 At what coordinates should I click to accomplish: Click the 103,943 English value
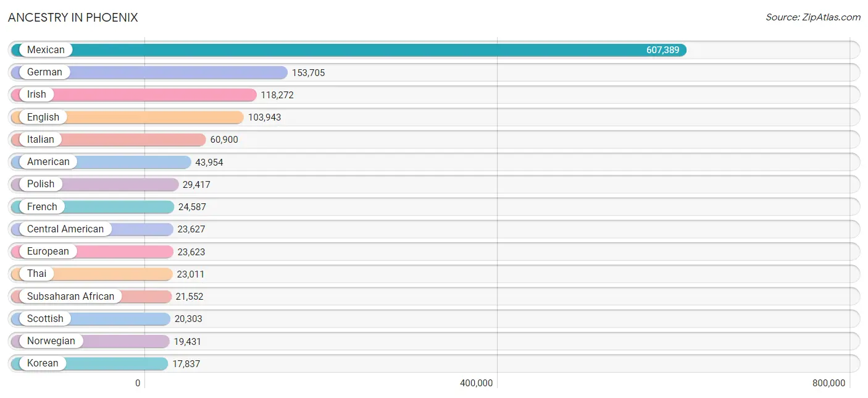(x=264, y=117)
